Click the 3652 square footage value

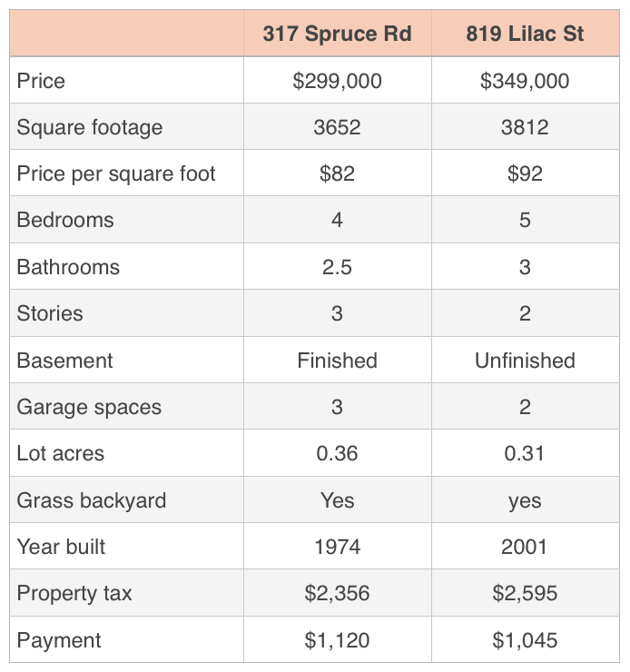(338, 127)
